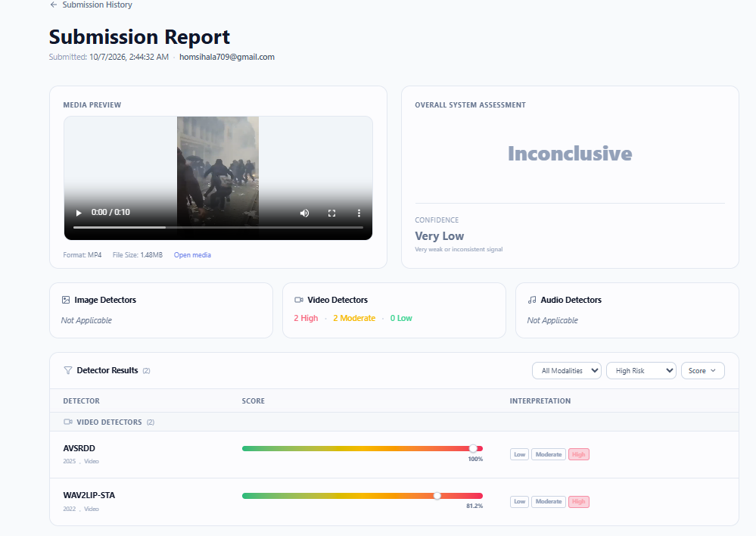
Task: Click WAV2LIP-STA score slider
Action: coord(362,496)
